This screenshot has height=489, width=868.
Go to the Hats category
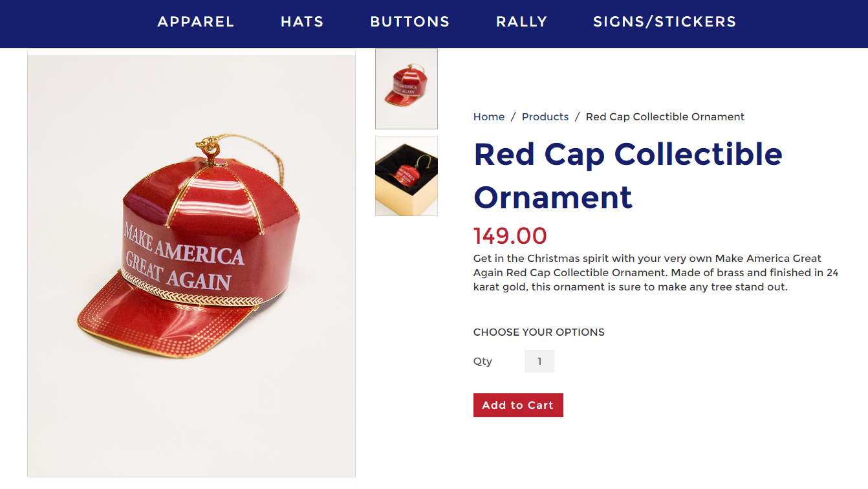pyautogui.click(x=302, y=22)
